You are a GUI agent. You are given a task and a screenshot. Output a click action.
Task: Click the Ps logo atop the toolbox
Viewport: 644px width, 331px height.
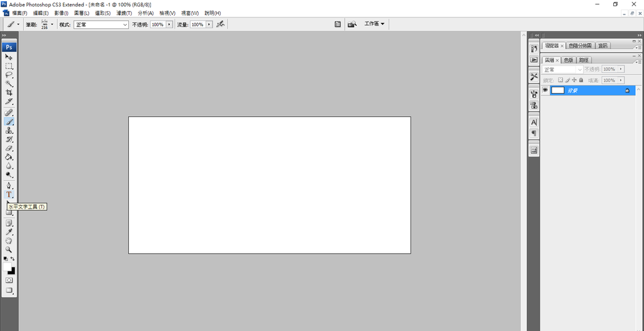[9, 47]
